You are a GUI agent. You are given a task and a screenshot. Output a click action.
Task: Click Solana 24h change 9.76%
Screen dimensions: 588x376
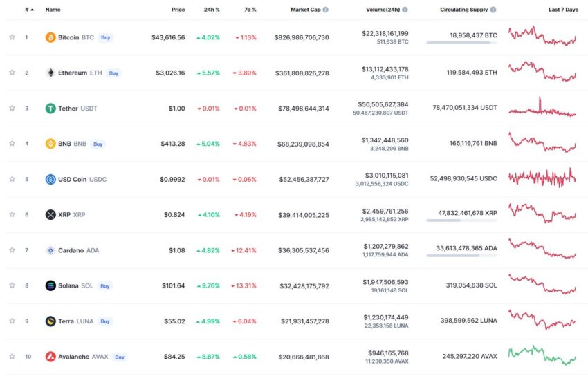pyautogui.click(x=208, y=285)
